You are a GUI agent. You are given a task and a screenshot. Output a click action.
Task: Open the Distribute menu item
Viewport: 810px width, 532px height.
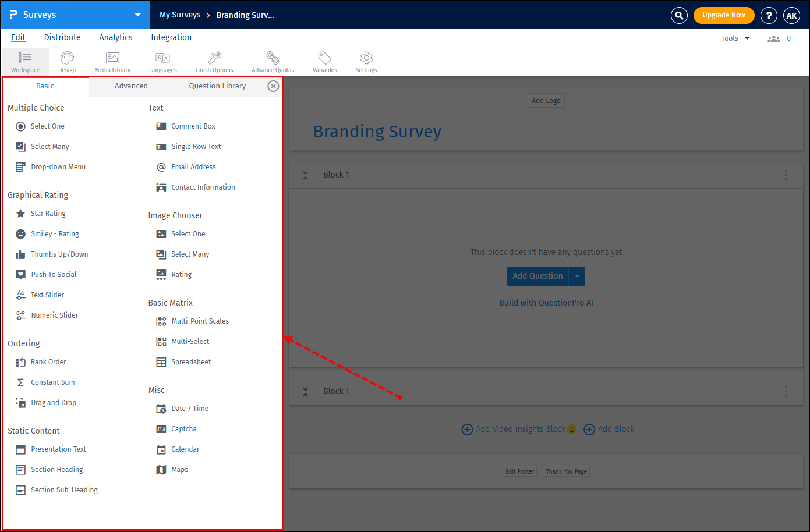point(62,37)
